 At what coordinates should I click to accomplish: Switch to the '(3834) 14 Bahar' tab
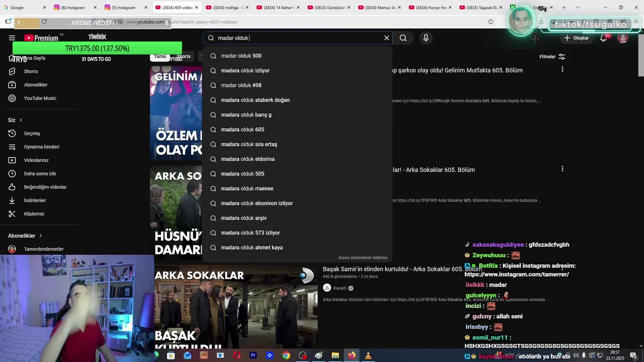(x=279, y=8)
